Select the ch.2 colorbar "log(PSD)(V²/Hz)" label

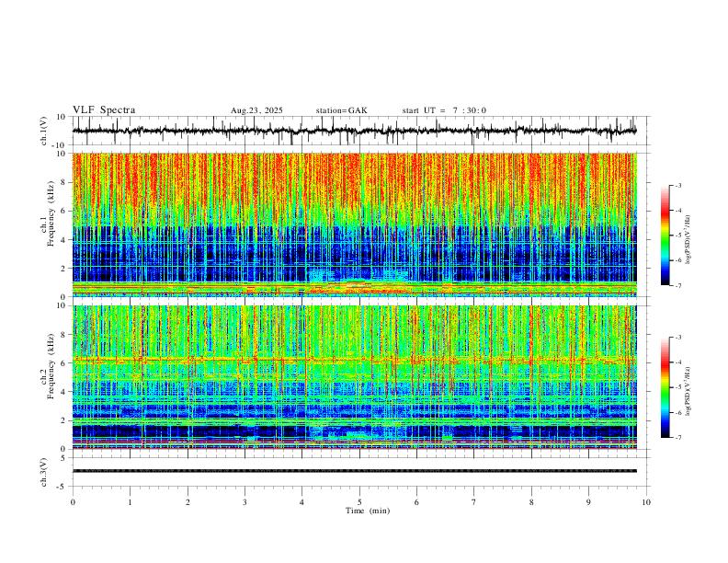pyautogui.click(x=688, y=391)
